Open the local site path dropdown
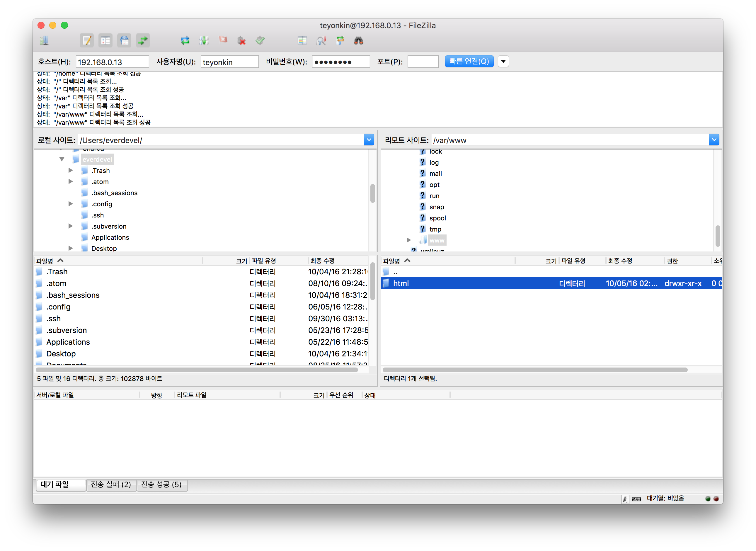 369,140
